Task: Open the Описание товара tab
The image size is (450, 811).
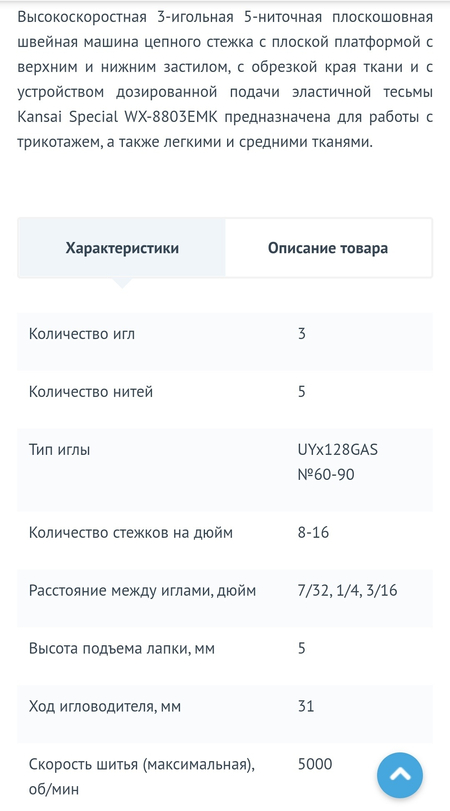Action: (x=328, y=248)
